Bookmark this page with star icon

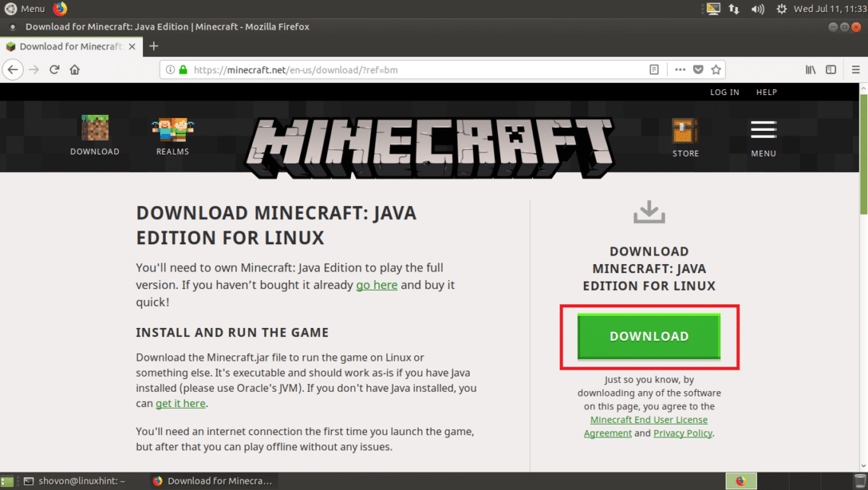716,70
